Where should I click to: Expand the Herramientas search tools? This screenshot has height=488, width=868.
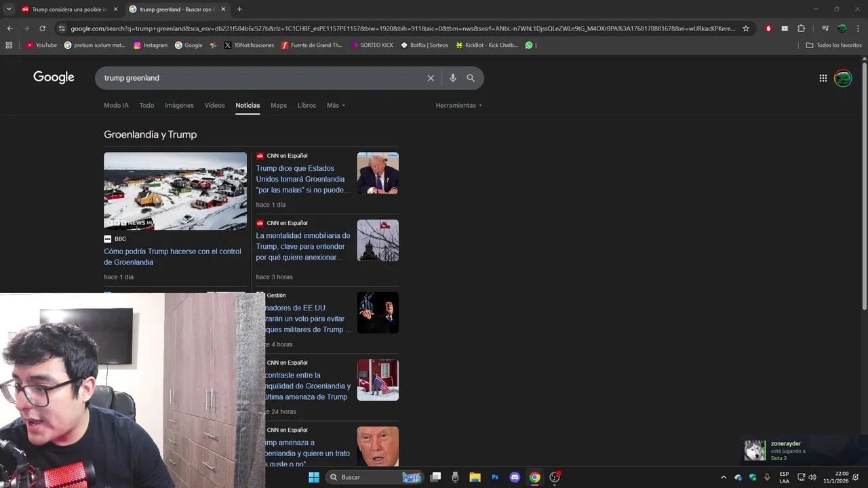tap(459, 105)
